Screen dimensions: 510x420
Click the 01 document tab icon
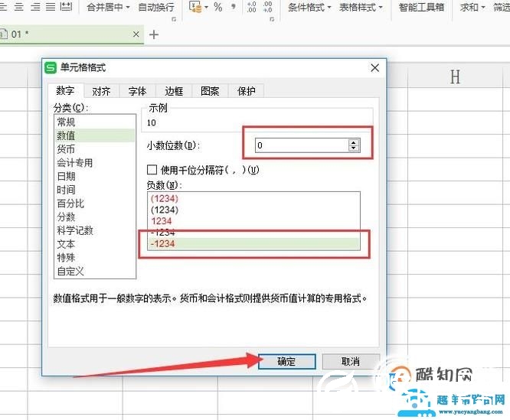pyautogui.click(x=4, y=34)
